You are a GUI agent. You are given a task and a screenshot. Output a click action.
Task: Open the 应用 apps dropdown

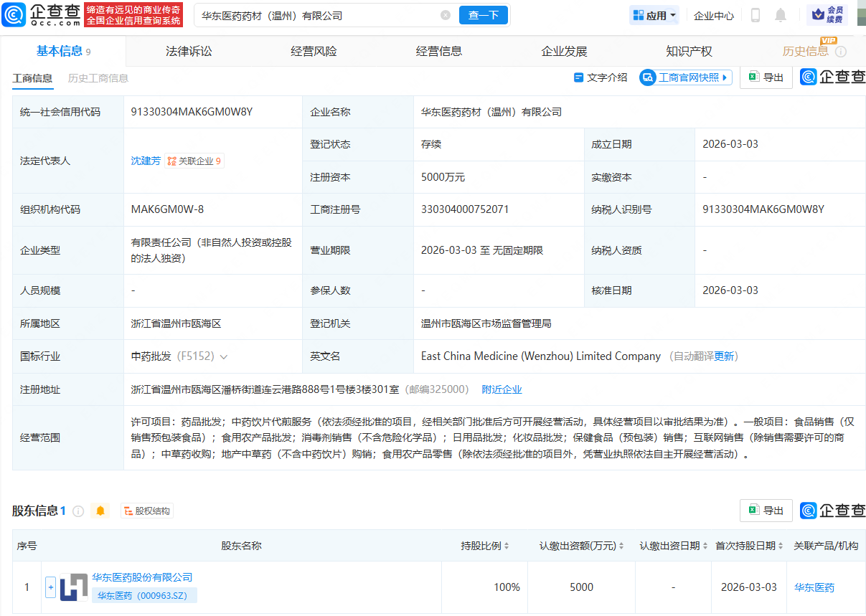tap(654, 15)
